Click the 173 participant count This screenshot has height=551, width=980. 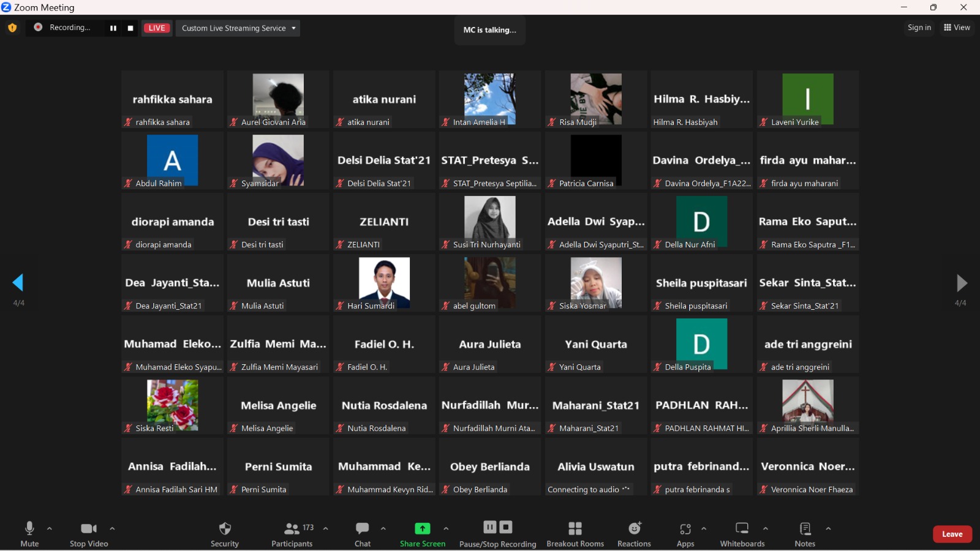pos(308,527)
